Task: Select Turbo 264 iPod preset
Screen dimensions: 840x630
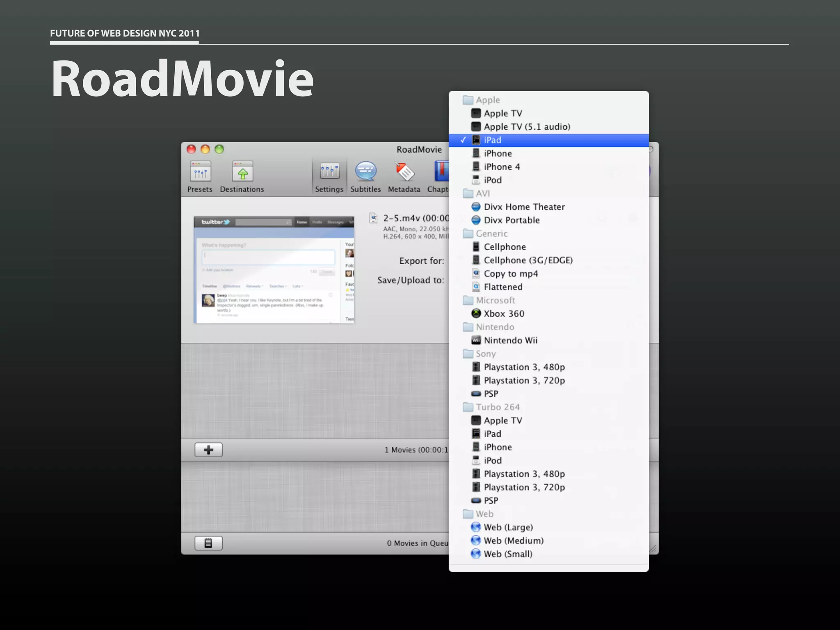Action: point(493,461)
